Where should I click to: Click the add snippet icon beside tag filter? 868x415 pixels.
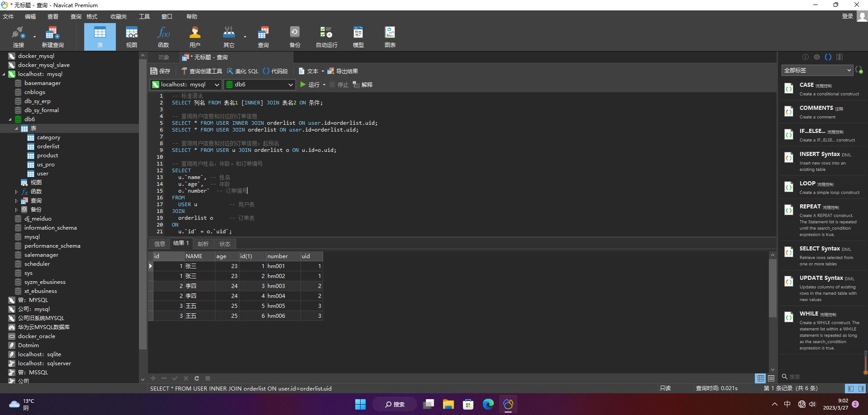coord(859,70)
